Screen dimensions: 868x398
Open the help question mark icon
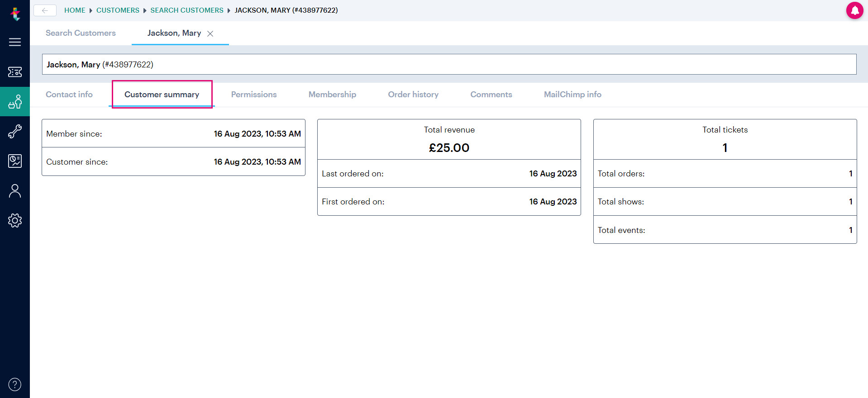(x=15, y=384)
